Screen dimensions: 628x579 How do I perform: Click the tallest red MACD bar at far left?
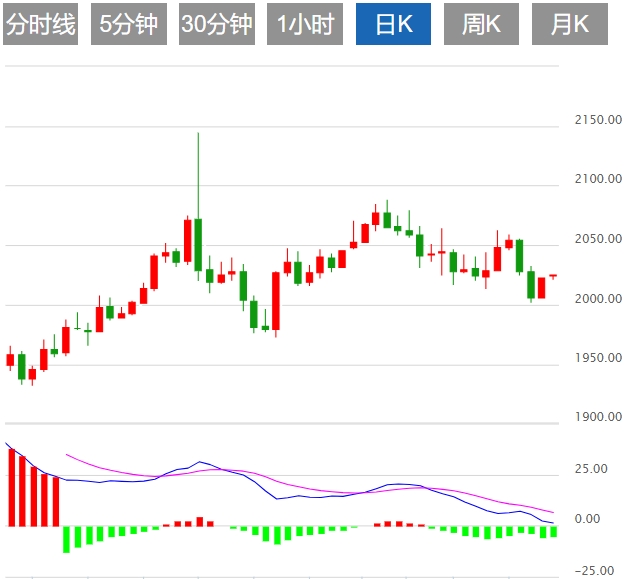pos(12,487)
